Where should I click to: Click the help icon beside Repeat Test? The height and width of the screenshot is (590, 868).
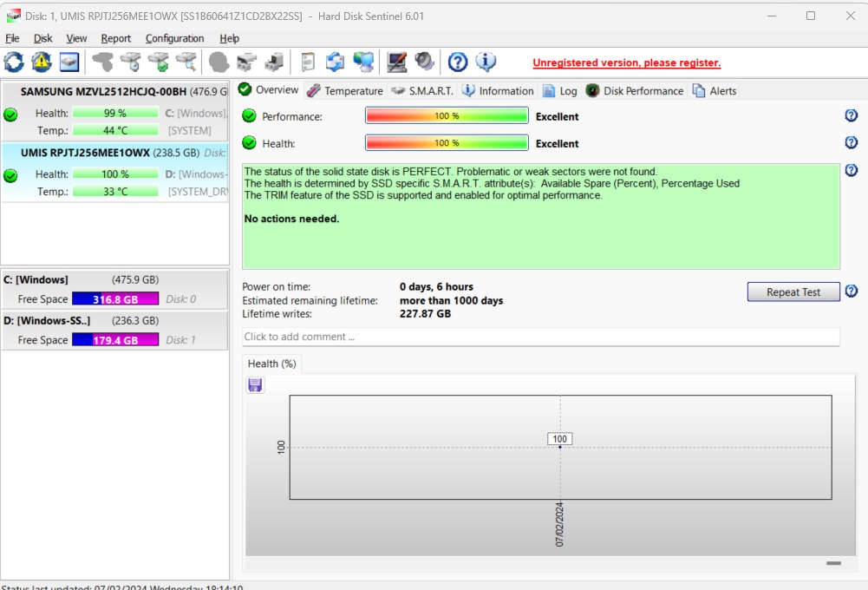click(851, 292)
